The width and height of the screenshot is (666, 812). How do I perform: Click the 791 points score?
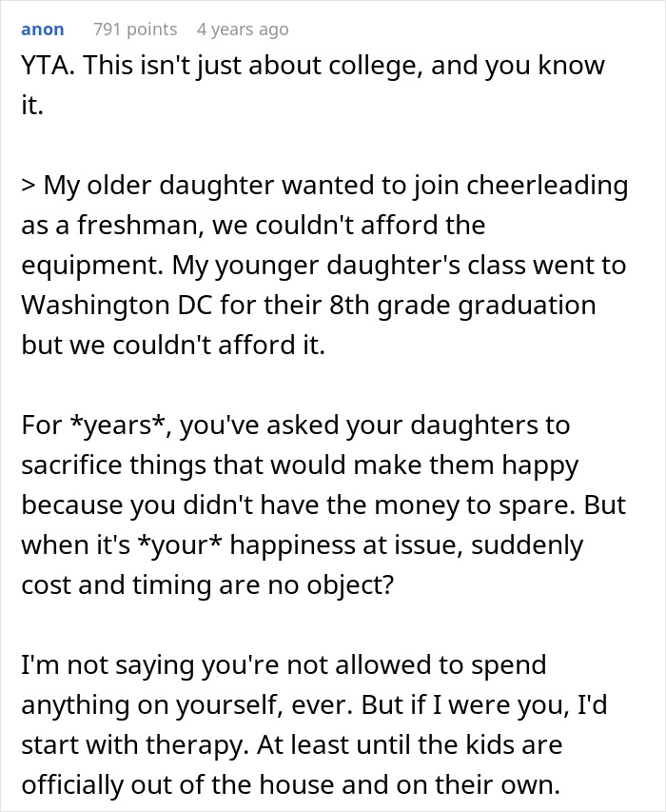(x=135, y=30)
